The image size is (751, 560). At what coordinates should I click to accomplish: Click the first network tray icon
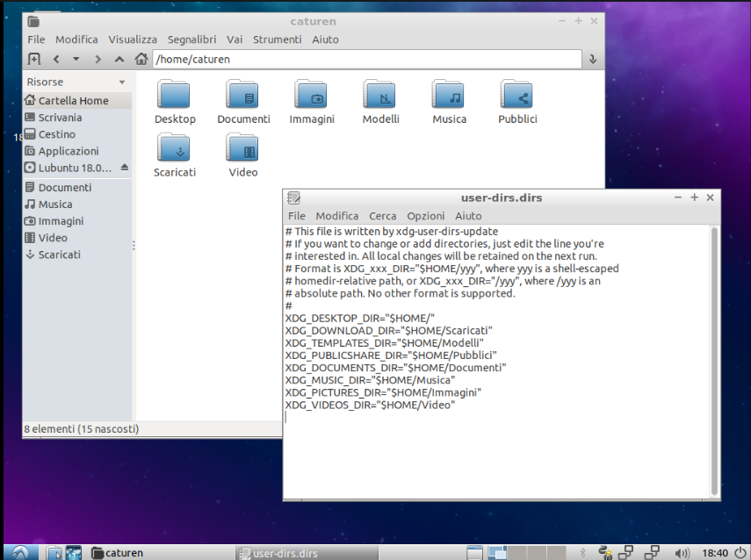point(625,553)
